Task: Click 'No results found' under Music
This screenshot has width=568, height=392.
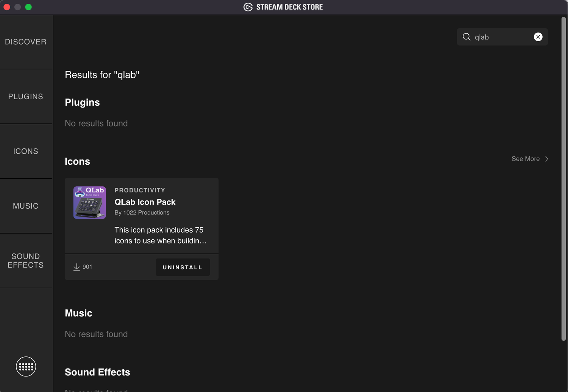Action: [96, 334]
